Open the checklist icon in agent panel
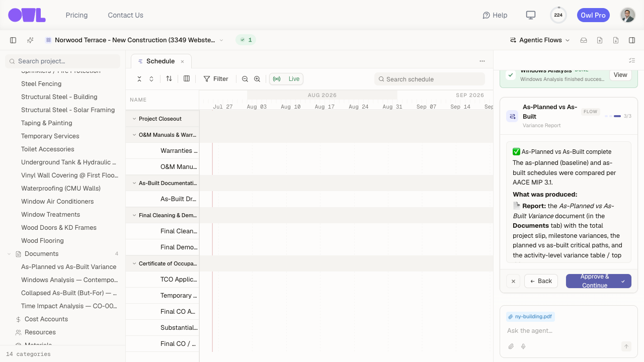Screen dimensions: 644x362 [632, 60]
